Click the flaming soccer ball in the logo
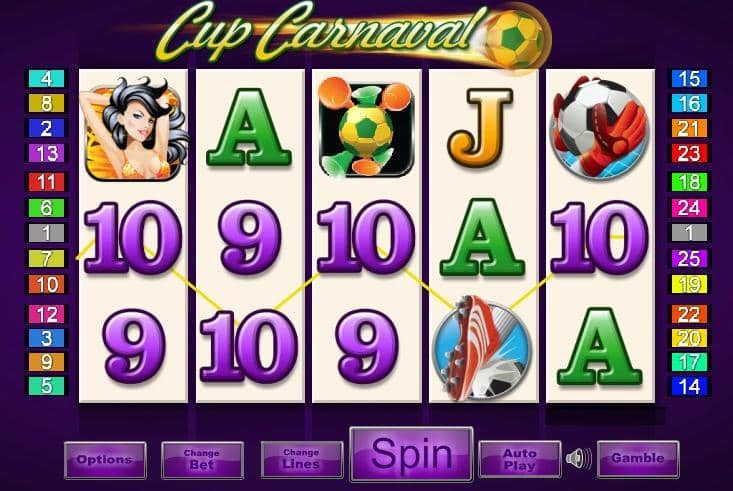 click(x=516, y=39)
